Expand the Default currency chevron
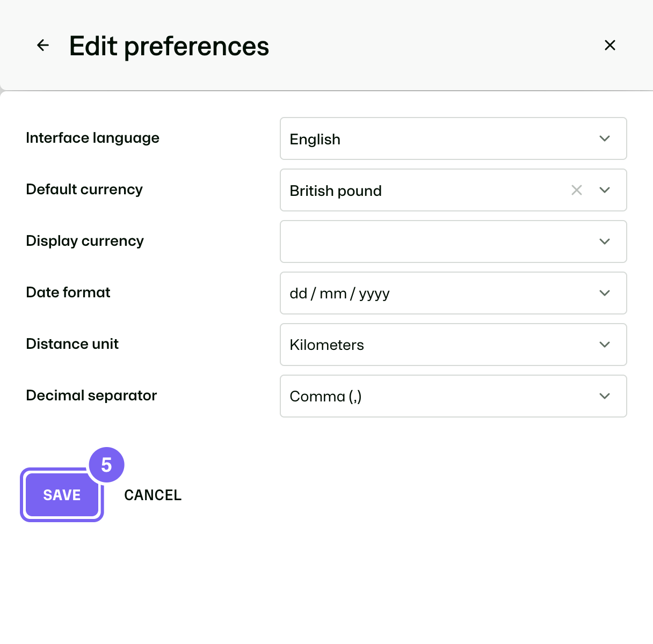The height and width of the screenshot is (644, 653). [605, 190]
